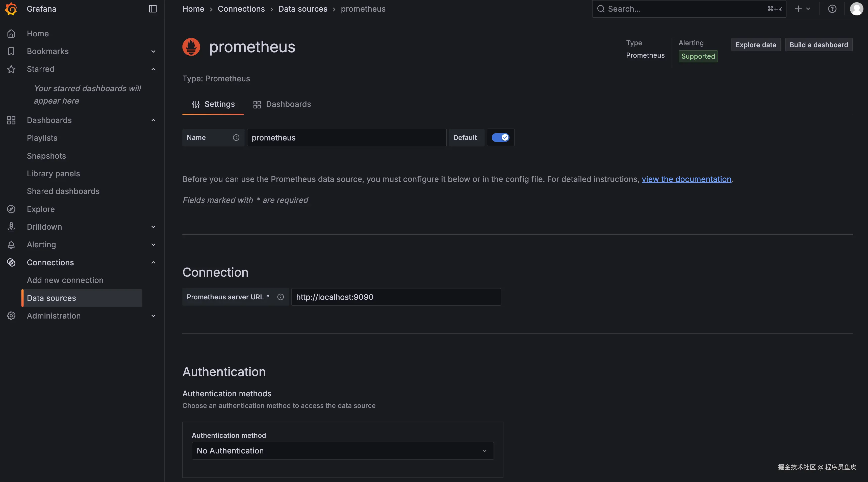
Task: Expand the Drilldown section chevron
Action: coord(153,227)
